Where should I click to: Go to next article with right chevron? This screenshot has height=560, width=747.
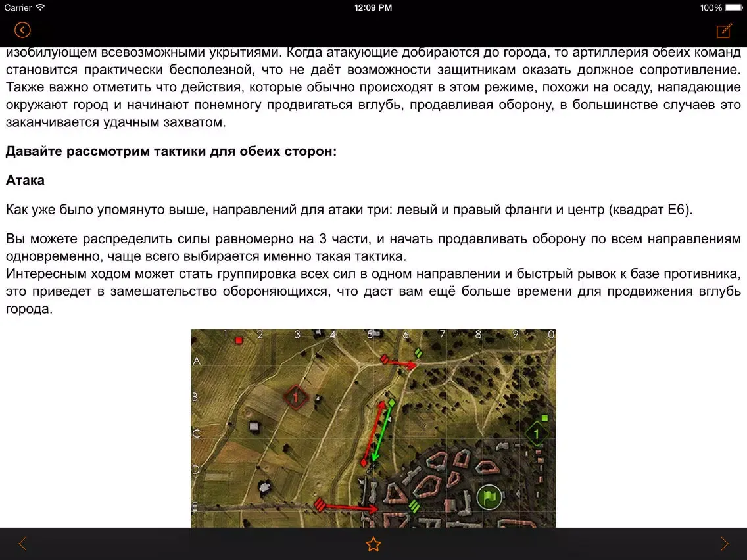click(724, 544)
